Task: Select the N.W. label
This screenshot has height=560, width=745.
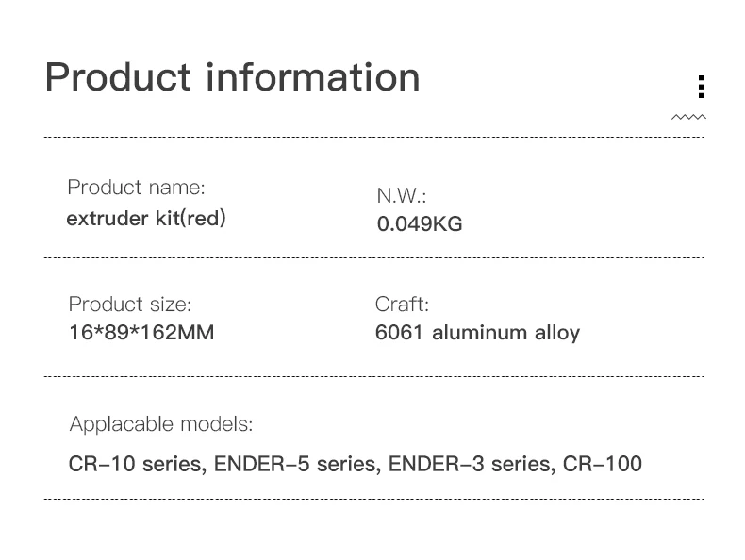Action: click(x=402, y=195)
